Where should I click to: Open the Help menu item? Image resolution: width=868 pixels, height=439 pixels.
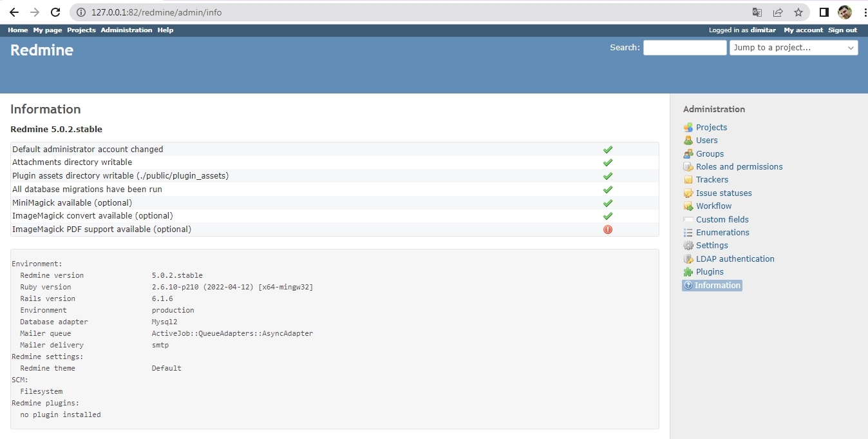pyautogui.click(x=165, y=30)
